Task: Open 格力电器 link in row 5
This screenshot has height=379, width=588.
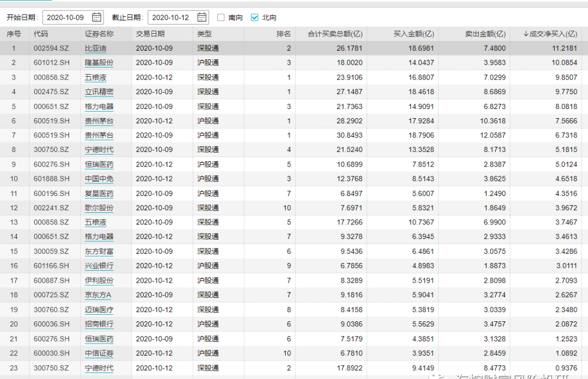Action: 99,107
